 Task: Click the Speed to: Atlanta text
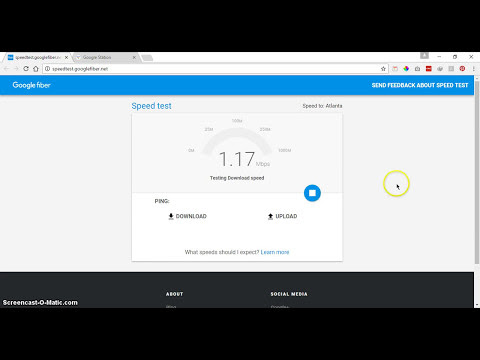[322, 106]
